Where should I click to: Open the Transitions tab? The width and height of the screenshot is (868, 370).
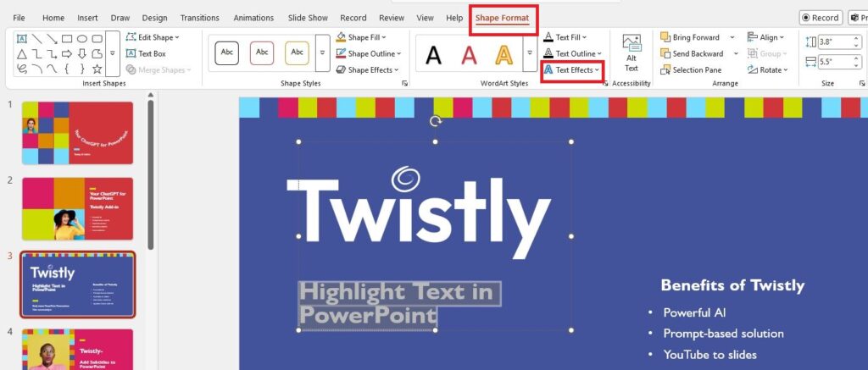(200, 18)
